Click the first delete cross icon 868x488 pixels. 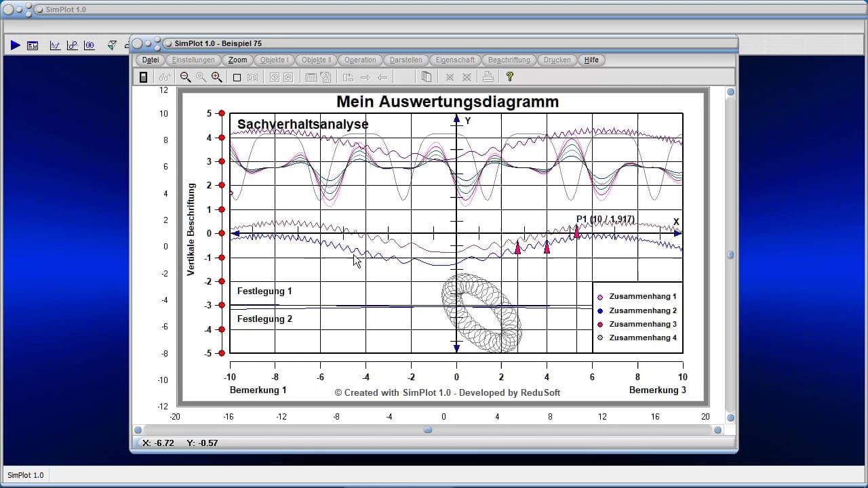point(450,77)
